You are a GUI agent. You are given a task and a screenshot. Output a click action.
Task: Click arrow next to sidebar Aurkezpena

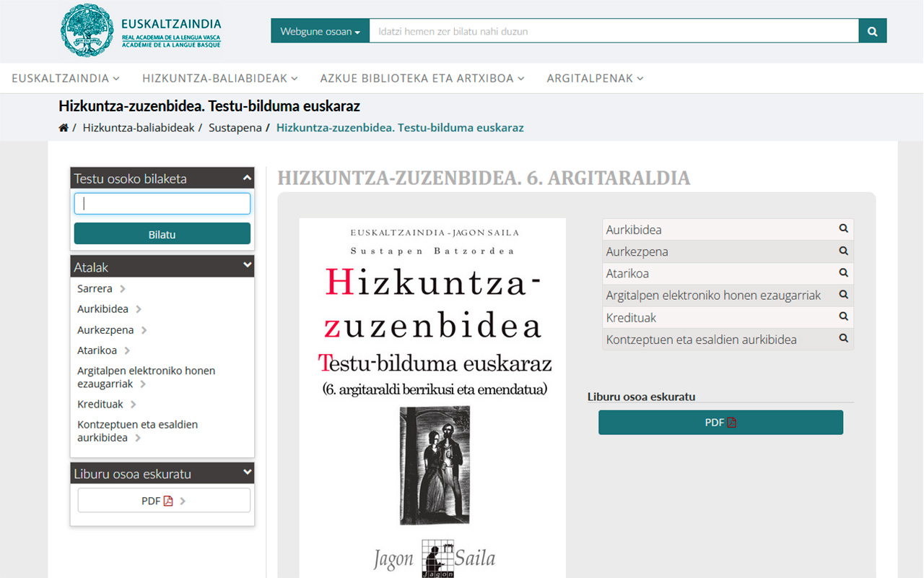144,330
